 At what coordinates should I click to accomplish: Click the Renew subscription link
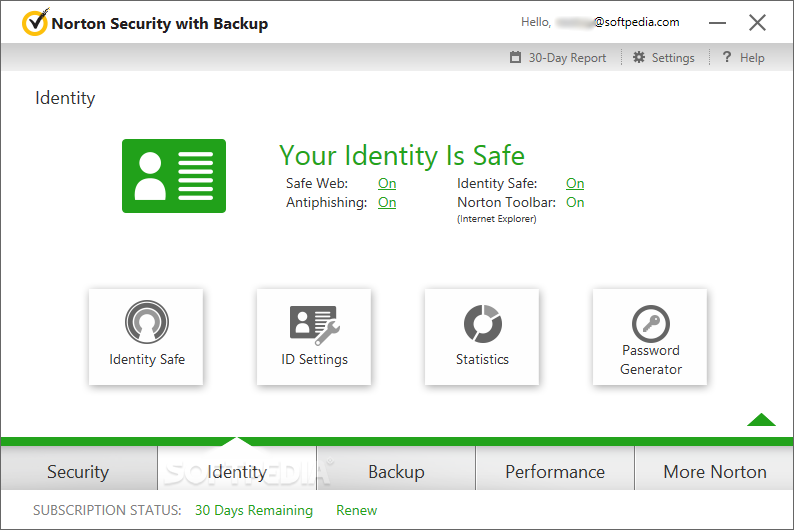click(x=356, y=510)
